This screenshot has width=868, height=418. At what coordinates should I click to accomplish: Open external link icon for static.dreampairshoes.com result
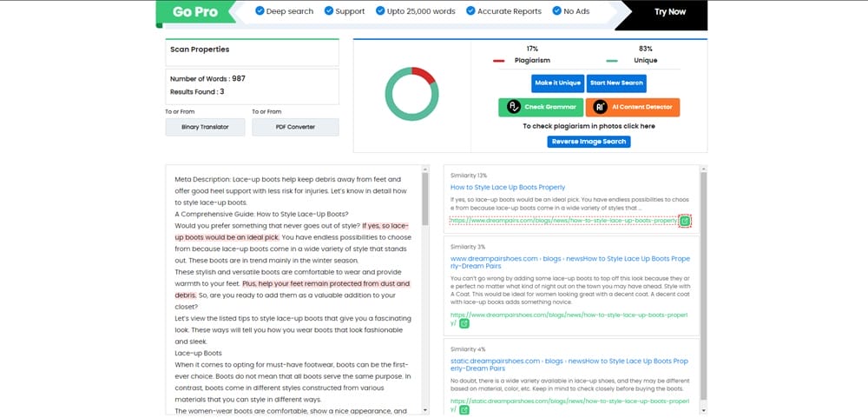(464, 409)
